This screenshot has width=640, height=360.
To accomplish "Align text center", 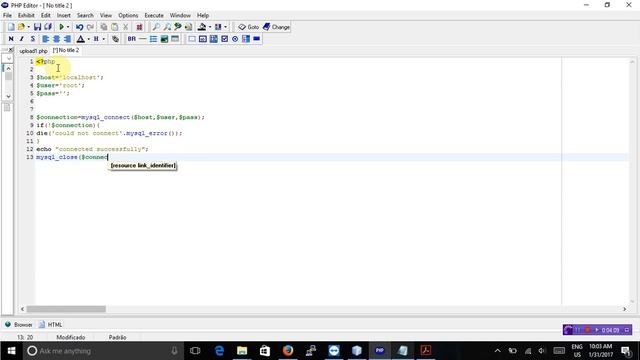I will tap(56, 39).
